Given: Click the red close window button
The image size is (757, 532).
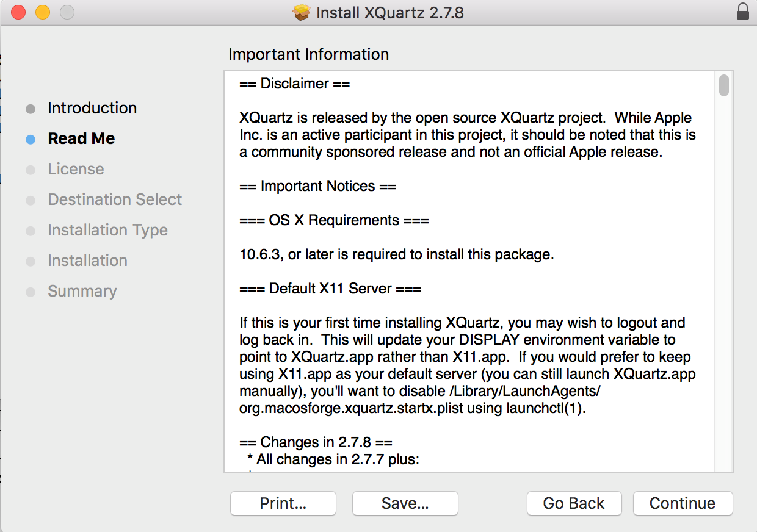Looking at the screenshot, I should [x=18, y=12].
